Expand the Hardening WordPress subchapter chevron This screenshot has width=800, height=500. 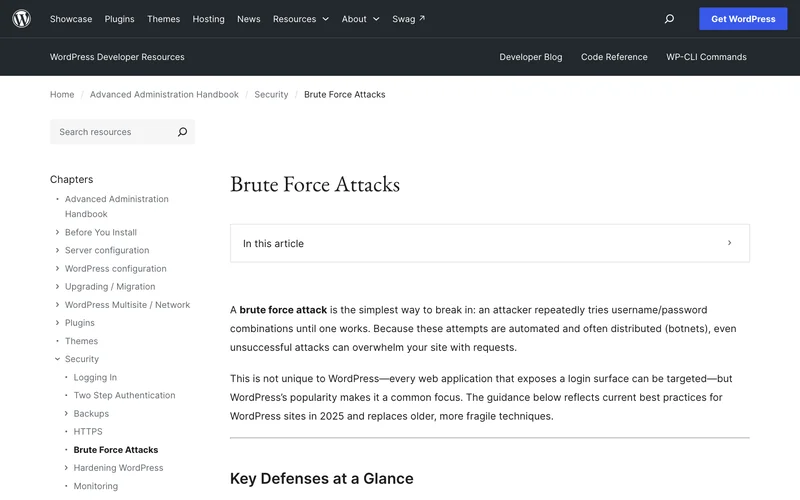66,467
